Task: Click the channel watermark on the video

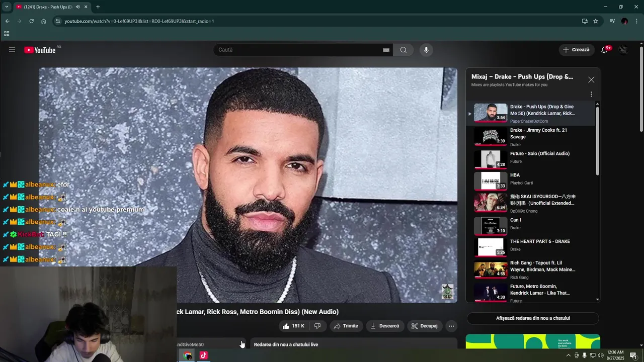Action: pyautogui.click(x=447, y=292)
